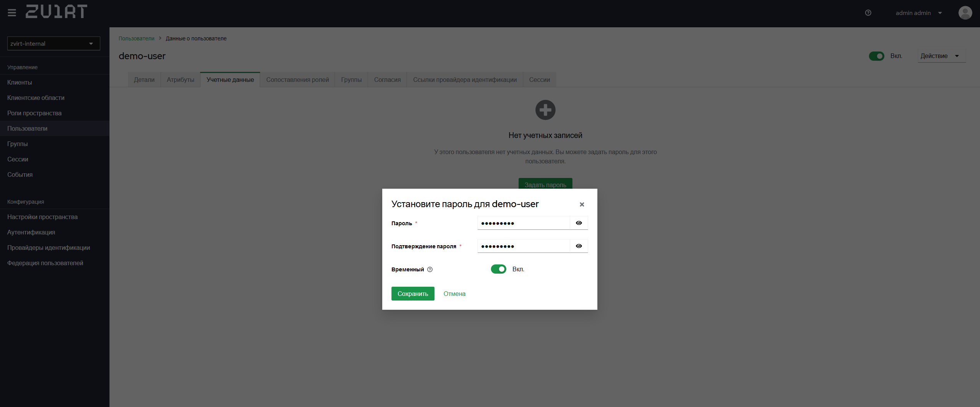
Task: Open Настройки пространства in sidebar
Action: (x=55, y=217)
